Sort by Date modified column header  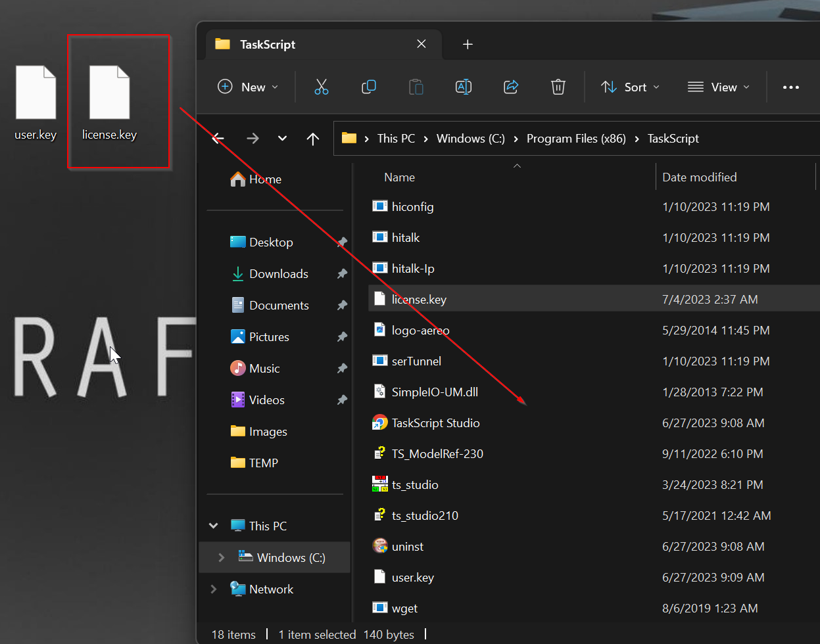699,177
